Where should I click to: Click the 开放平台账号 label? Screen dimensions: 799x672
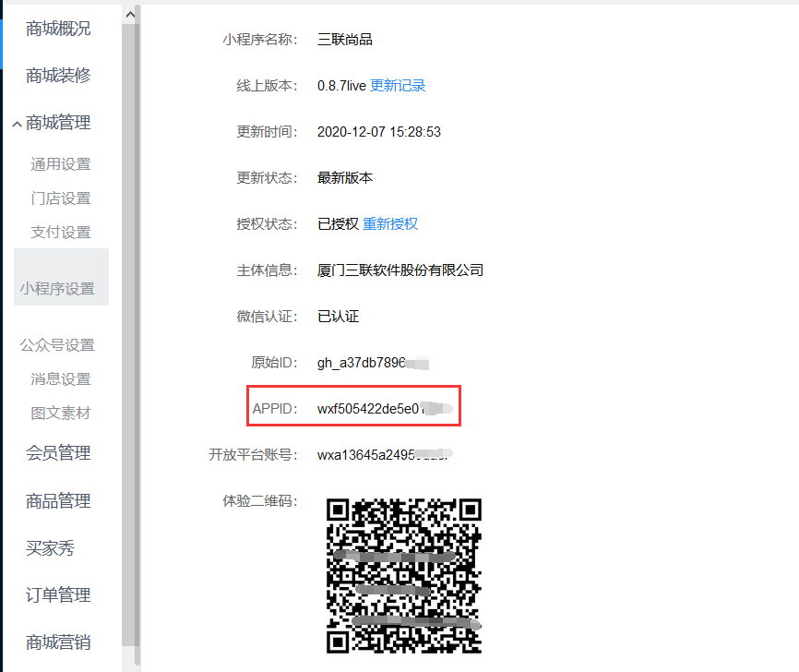click(253, 455)
